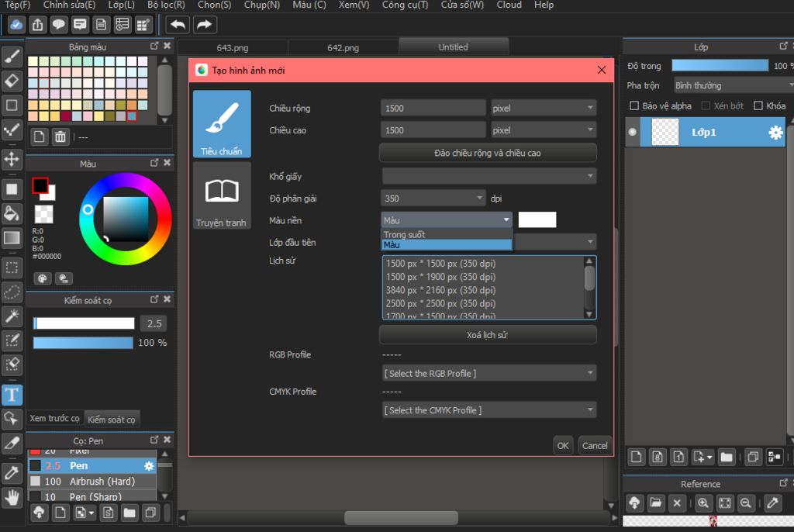Open the Chiều rộng unit dropdown
The width and height of the screenshot is (794, 532).
pos(544,108)
